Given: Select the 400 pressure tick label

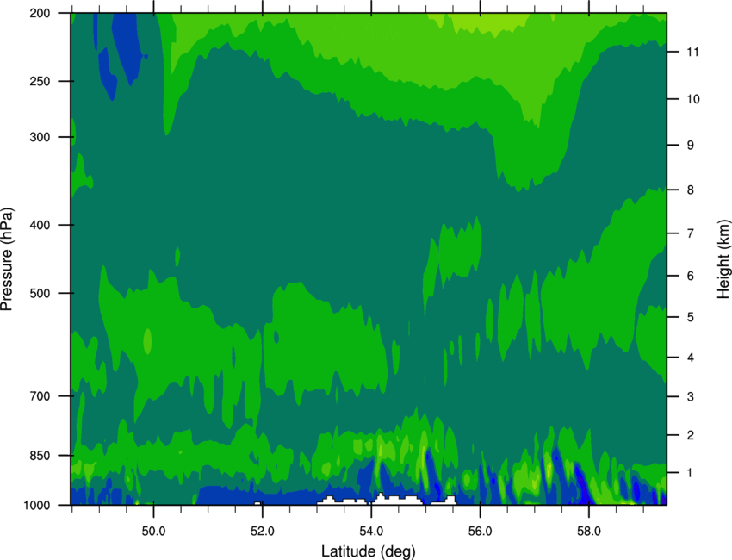Looking at the screenshot, I should tap(40, 225).
